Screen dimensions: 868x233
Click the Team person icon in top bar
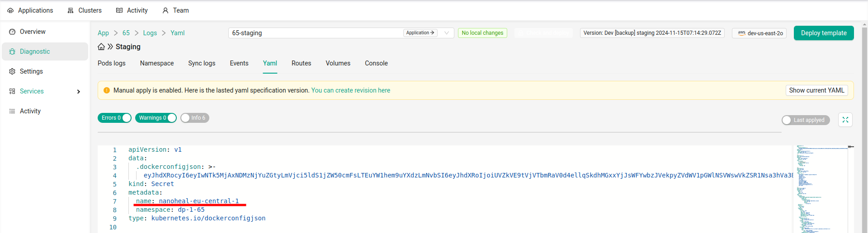click(165, 10)
